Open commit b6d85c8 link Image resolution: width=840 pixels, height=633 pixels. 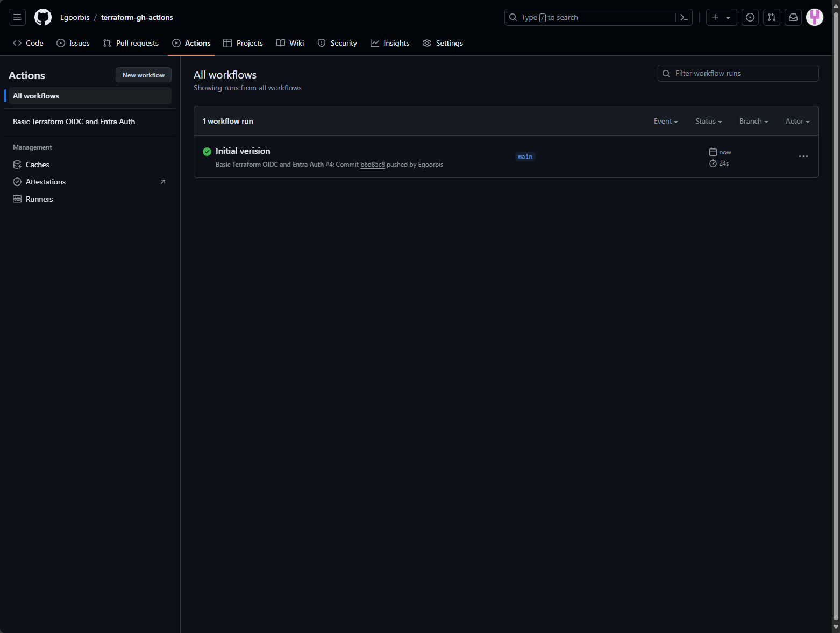[x=372, y=165]
